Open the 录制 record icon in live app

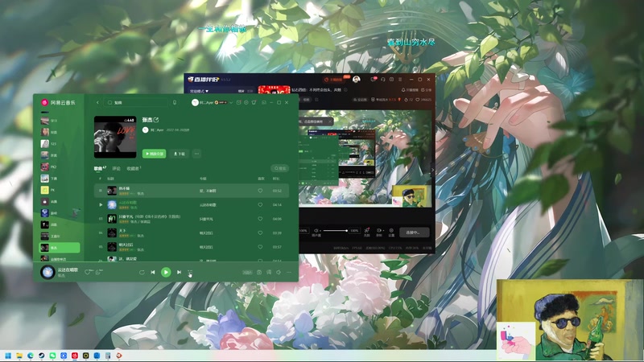click(378, 231)
